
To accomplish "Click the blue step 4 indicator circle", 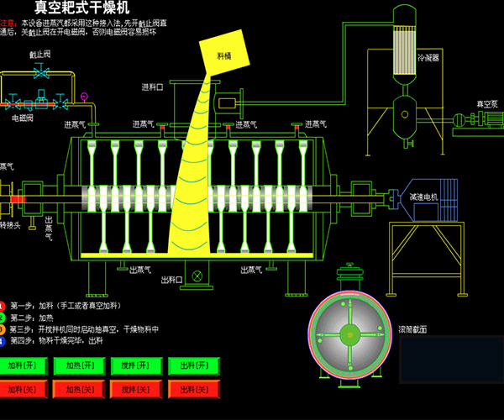I will (x=3, y=341).
